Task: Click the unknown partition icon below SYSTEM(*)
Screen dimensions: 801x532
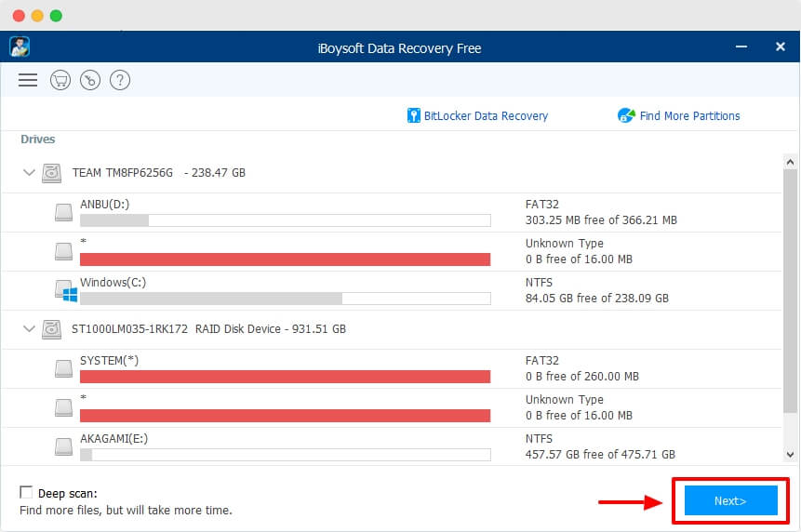Action: point(64,407)
